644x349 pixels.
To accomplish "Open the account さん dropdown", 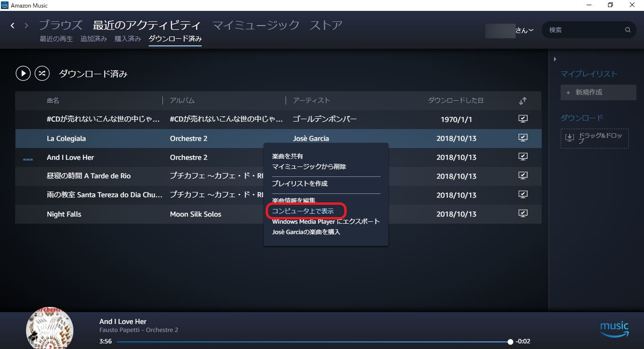I will click(x=525, y=30).
